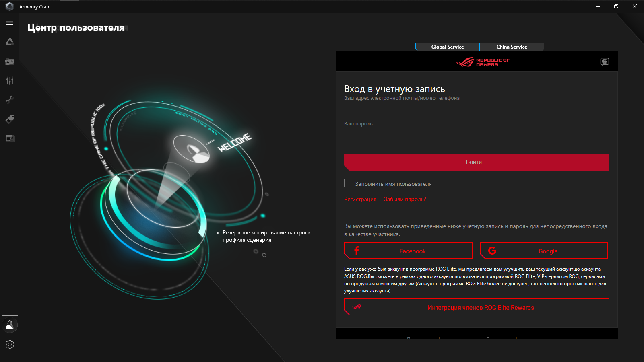The height and width of the screenshot is (362, 644).
Task: Go to the Home dashboard icon in sidebar
Action: [10, 42]
